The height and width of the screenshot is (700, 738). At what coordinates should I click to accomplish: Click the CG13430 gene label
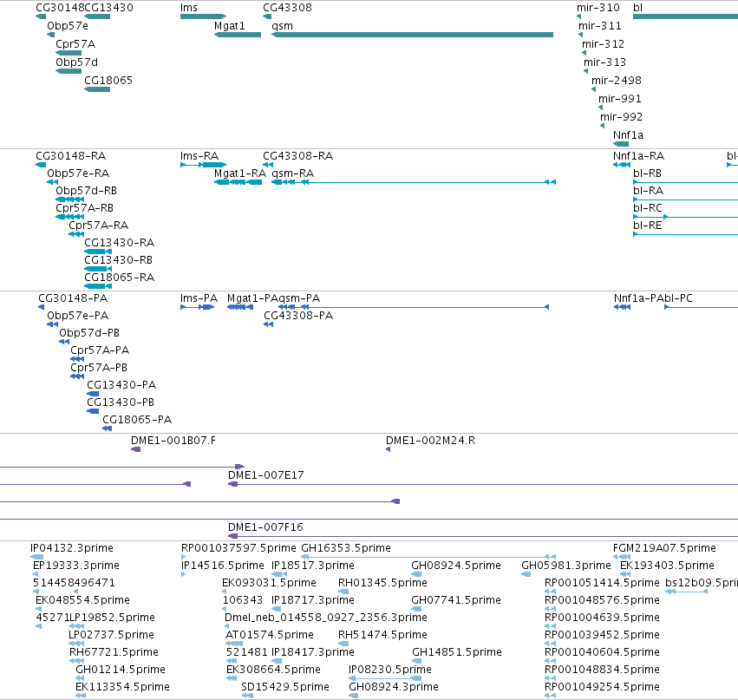click(108, 8)
